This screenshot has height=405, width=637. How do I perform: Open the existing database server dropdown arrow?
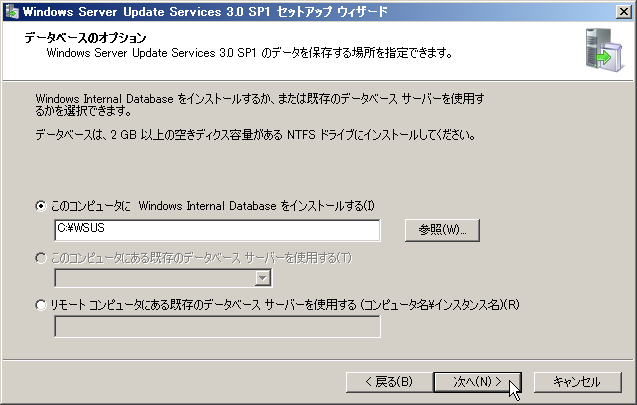click(262, 278)
